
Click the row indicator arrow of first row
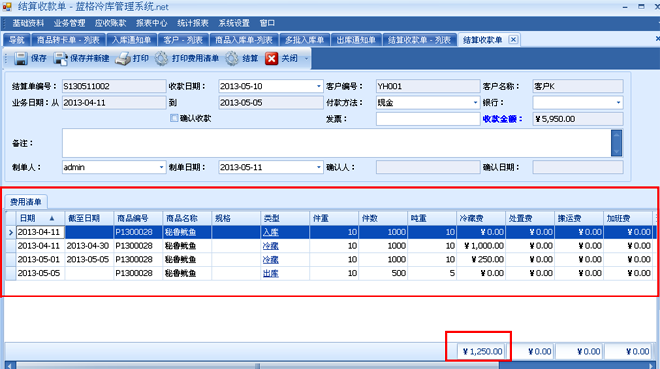[x=11, y=232]
